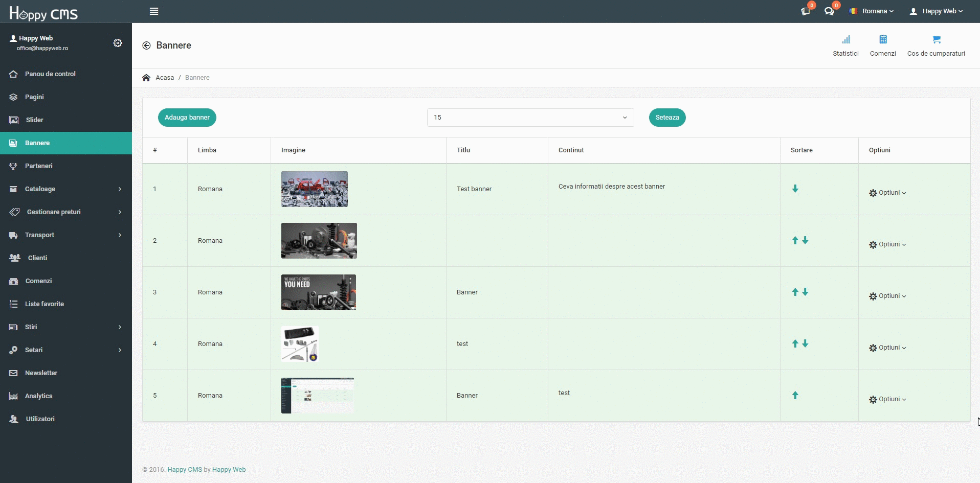
Task: Open Optiuni dropdown for banner row 4
Action: [887, 348]
